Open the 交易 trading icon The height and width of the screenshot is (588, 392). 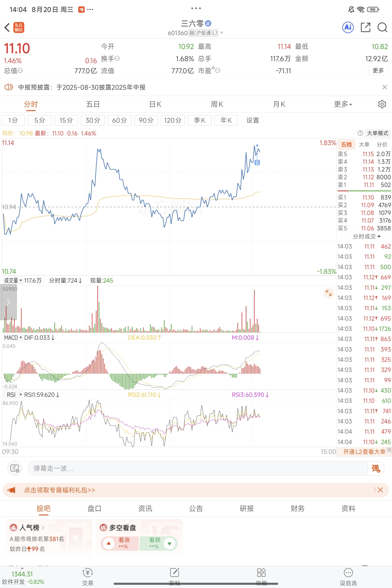pos(88,573)
